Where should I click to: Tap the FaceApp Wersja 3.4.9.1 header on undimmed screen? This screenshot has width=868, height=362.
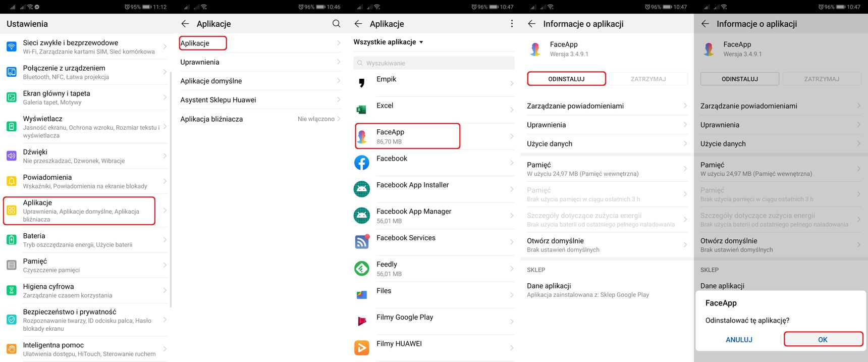(x=607, y=49)
